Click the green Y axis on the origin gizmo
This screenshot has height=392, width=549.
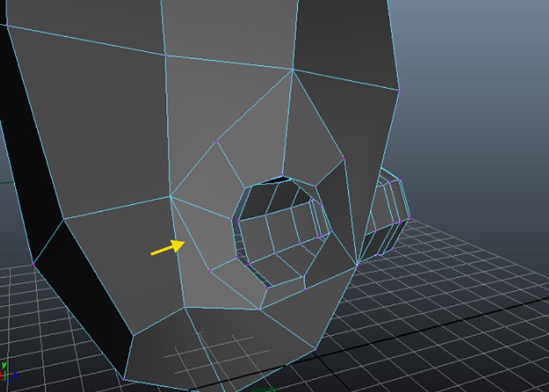pos(5,373)
